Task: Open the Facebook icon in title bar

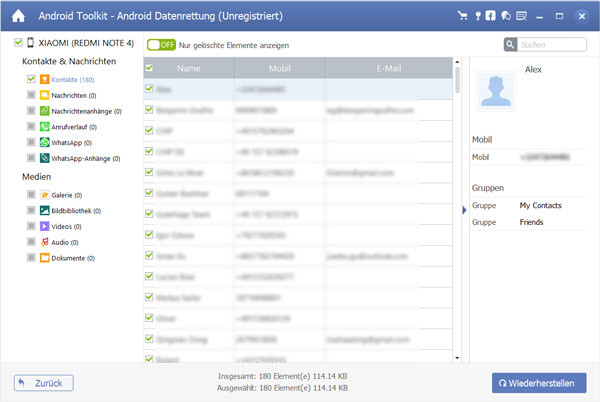Action: click(490, 16)
